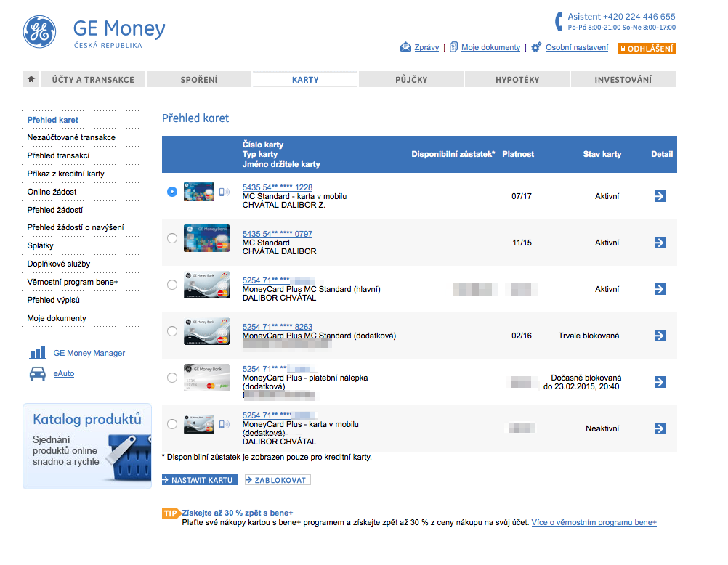Image resolution: width=728 pixels, height=565 pixels.
Task: Open the eAuto link
Action: pos(64,373)
